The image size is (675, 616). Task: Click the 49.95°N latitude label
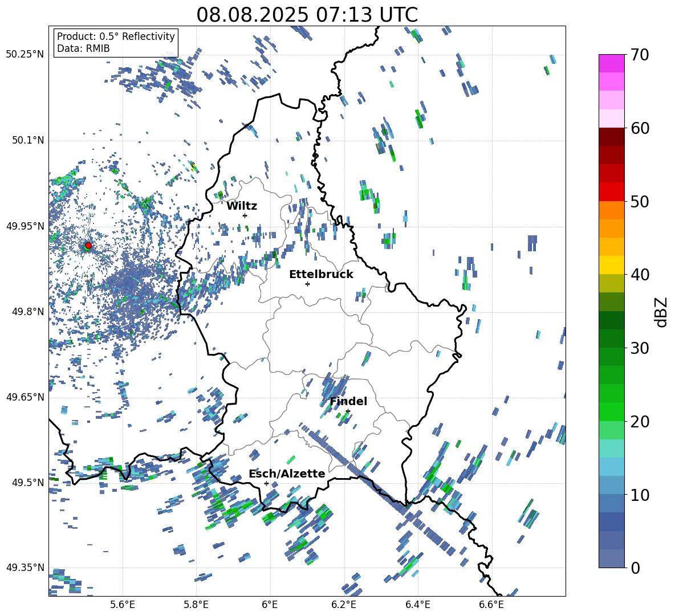25,226
